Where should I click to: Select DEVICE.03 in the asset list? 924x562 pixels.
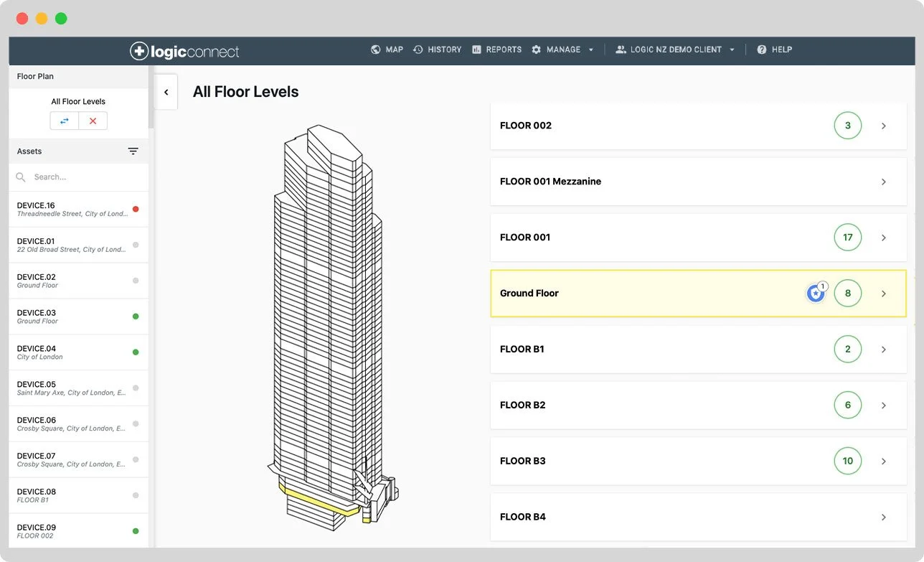point(79,317)
